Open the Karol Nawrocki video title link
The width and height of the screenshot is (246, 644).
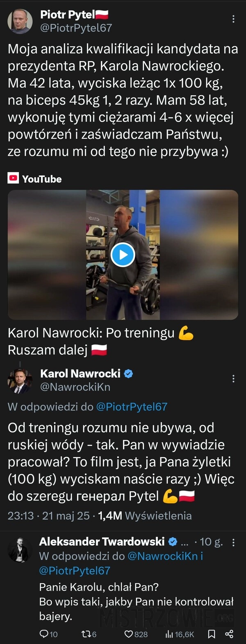point(101,341)
